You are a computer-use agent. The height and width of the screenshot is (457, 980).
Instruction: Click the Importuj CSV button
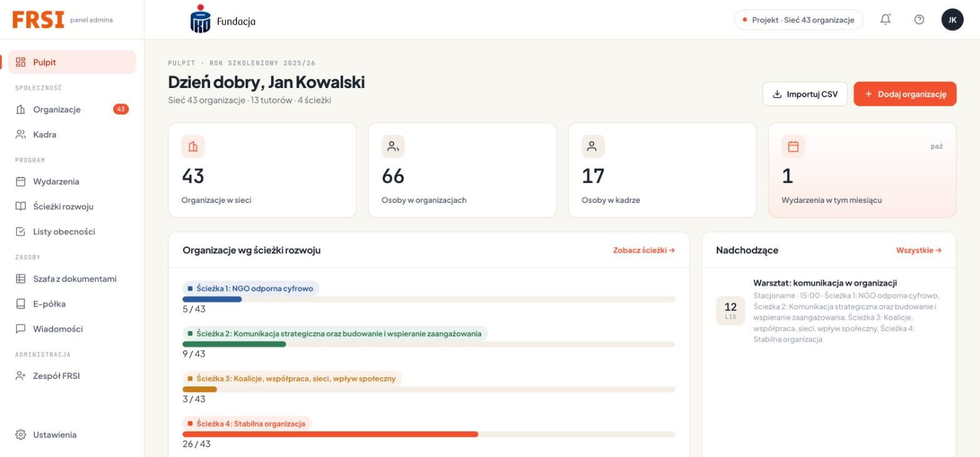click(x=805, y=94)
